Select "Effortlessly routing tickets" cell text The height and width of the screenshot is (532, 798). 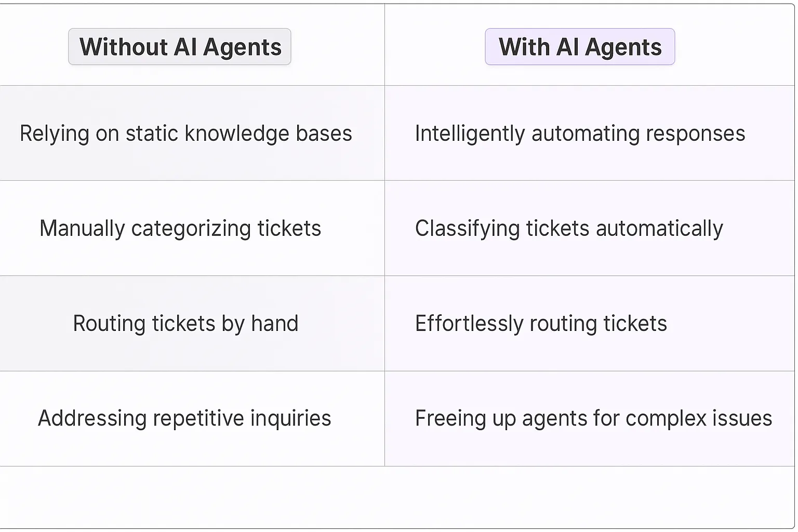(x=541, y=324)
